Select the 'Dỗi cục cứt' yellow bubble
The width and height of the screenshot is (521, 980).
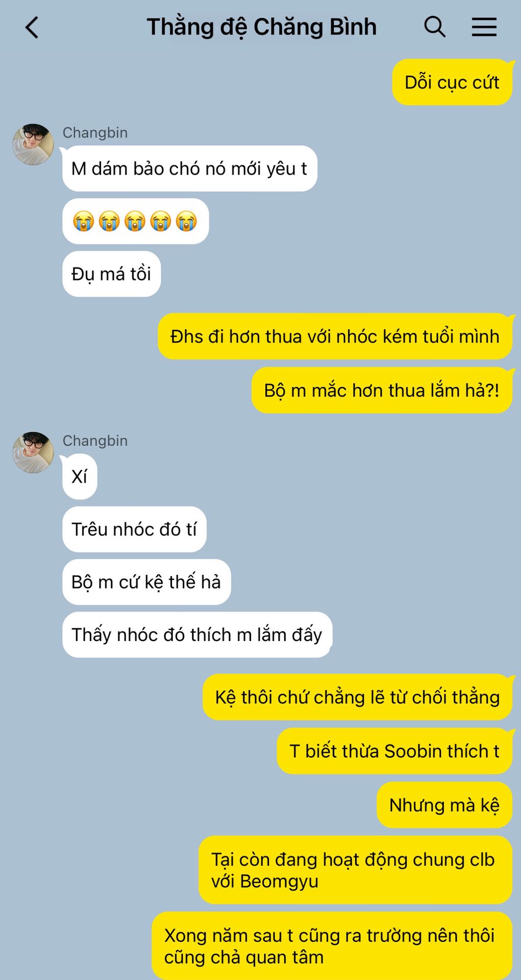coord(452,82)
